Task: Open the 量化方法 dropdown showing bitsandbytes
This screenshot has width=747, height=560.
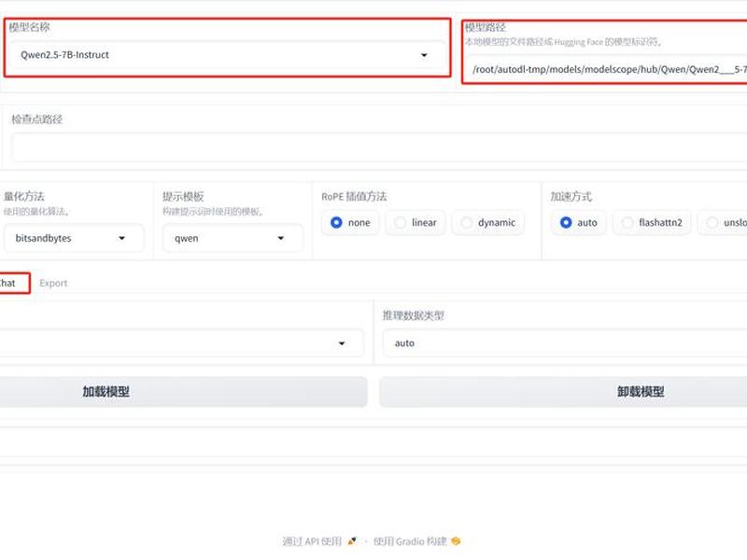Action: [74, 238]
